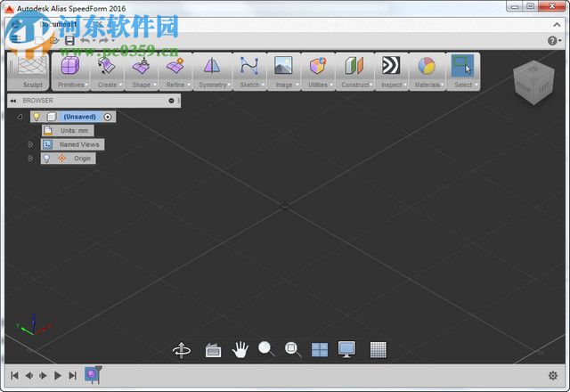Screen dimensions: 570x392
Task: Select the Primitives box icon
Action: pos(69,67)
